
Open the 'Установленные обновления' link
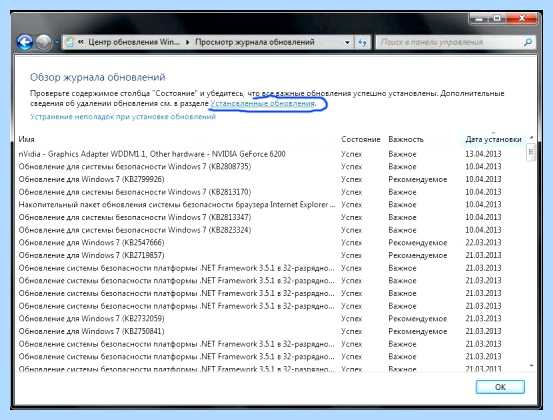(x=262, y=104)
